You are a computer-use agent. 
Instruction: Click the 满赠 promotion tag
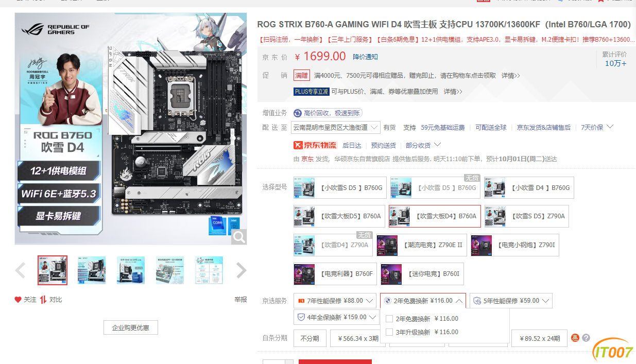[302, 75]
